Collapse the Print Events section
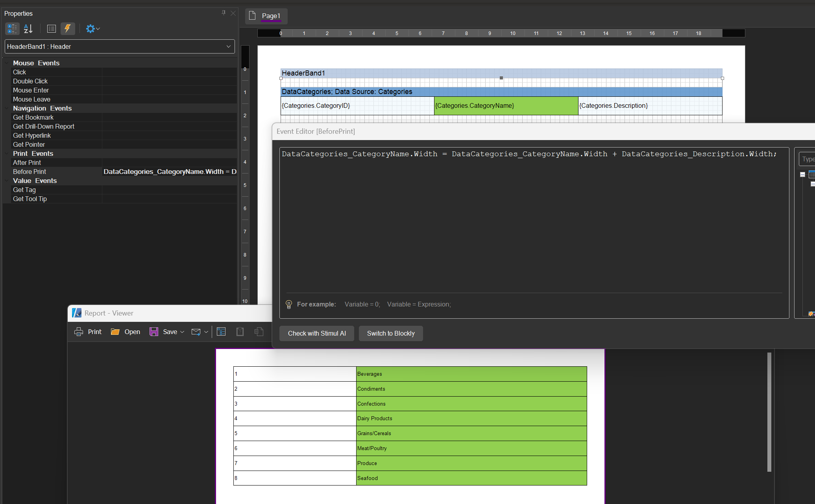This screenshot has height=504, width=815. tap(6, 153)
